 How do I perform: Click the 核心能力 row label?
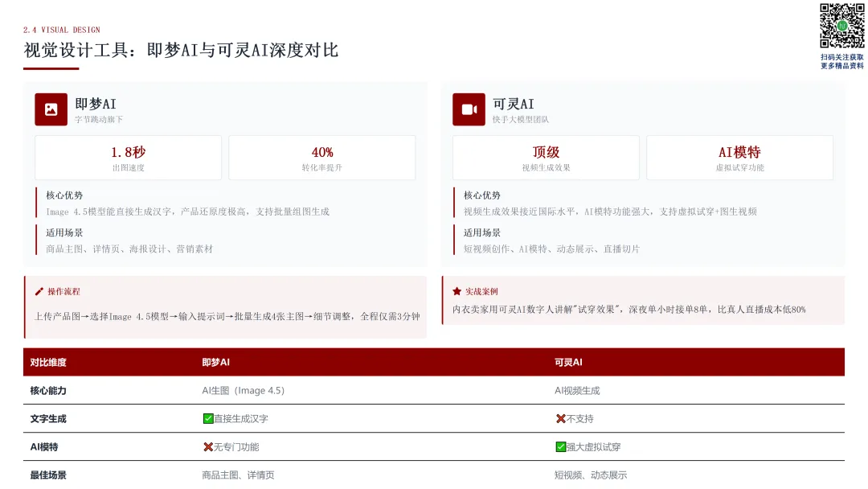coord(48,391)
